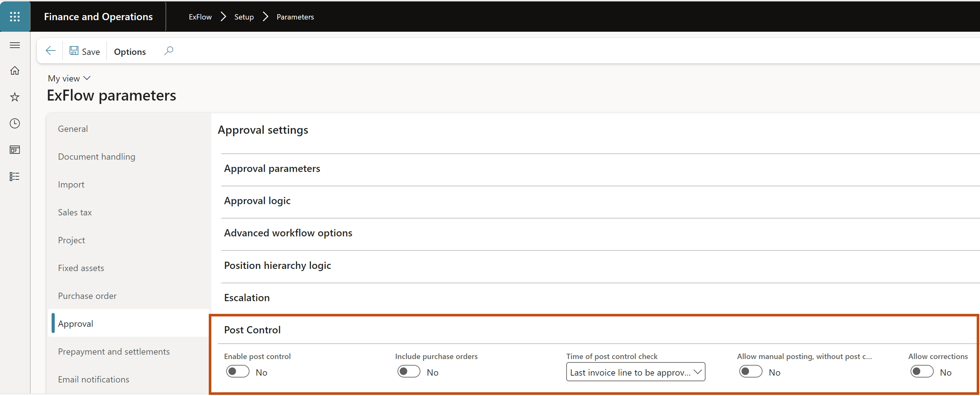Expand the hamburger navigation pane

coord(15,45)
